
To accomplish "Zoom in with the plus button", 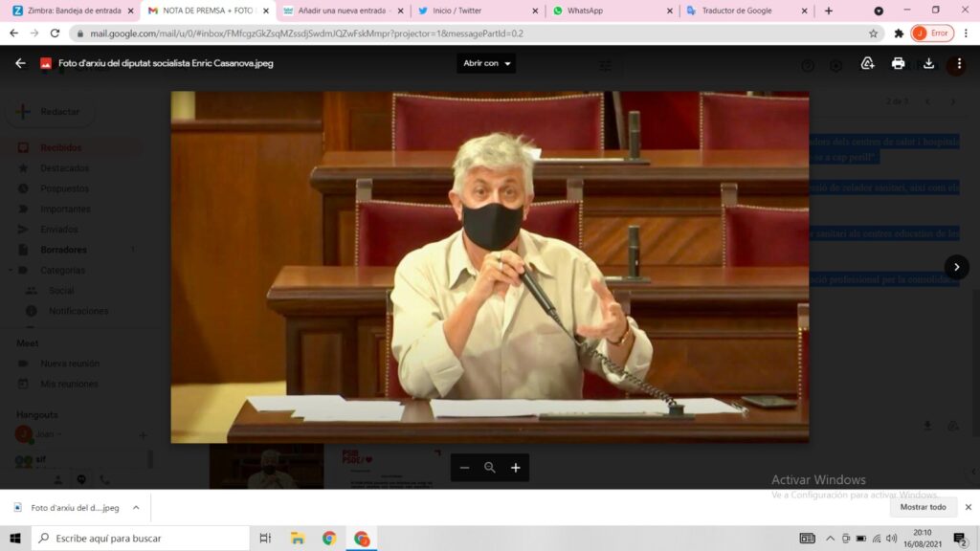I will coord(515,468).
